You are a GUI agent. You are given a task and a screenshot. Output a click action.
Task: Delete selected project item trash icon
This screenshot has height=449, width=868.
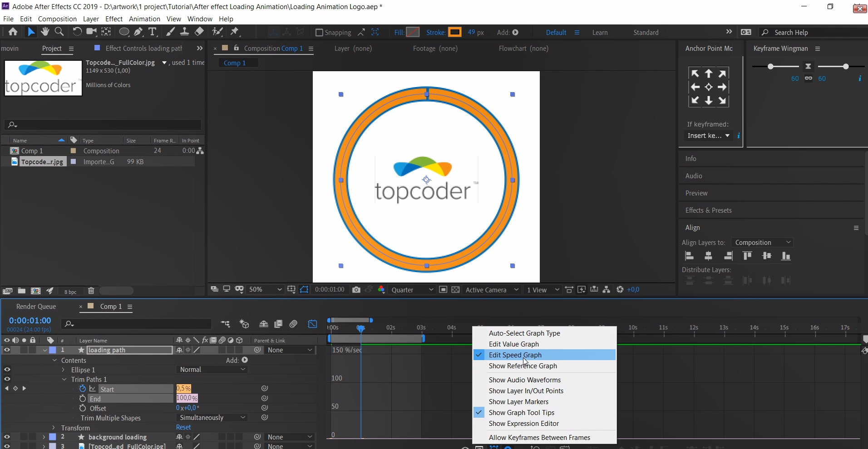point(91,291)
